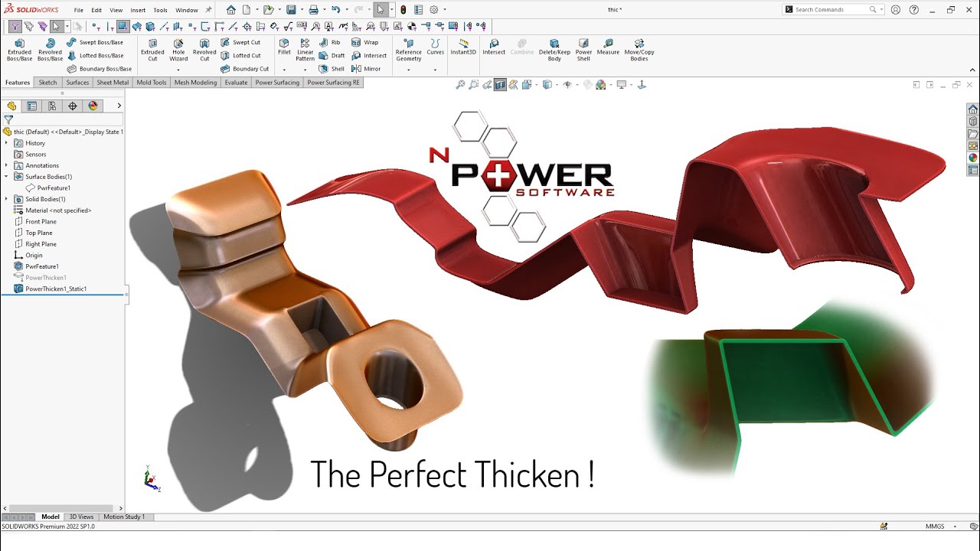
Task: Toggle the filter faces button
Action: [x=122, y=27]
